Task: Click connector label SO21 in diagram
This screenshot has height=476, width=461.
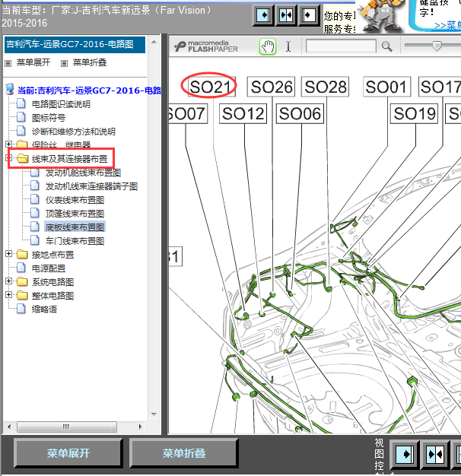Action: (x=211, y=87)
